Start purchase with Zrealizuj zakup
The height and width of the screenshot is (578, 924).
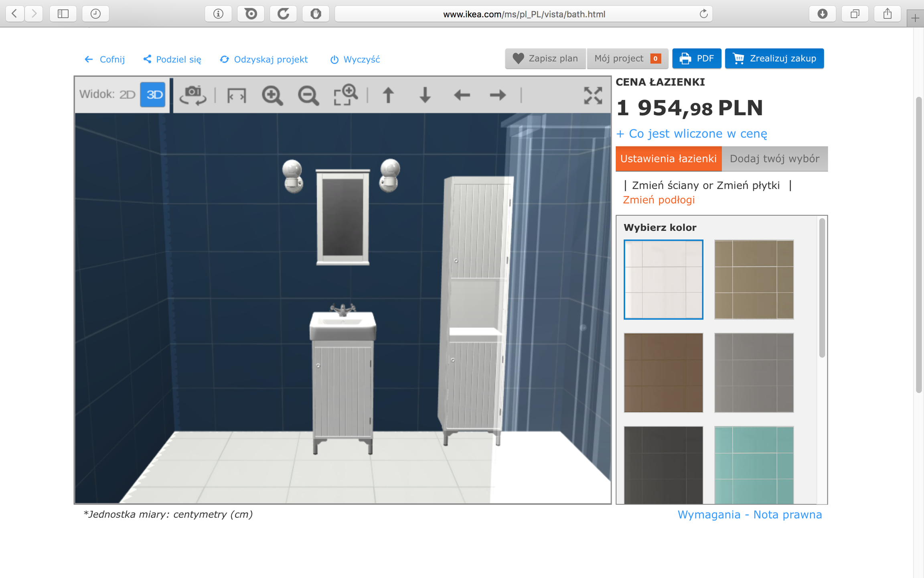coord(774,58)
